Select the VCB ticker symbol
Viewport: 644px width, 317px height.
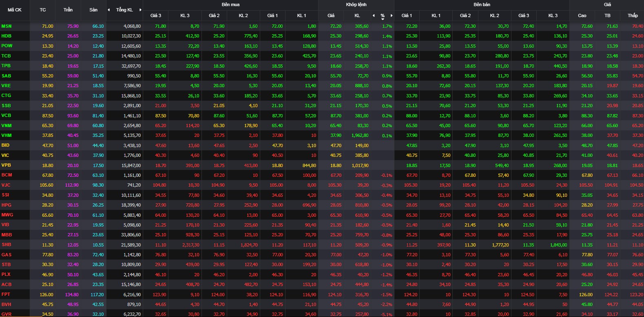[x=6, y=115]
